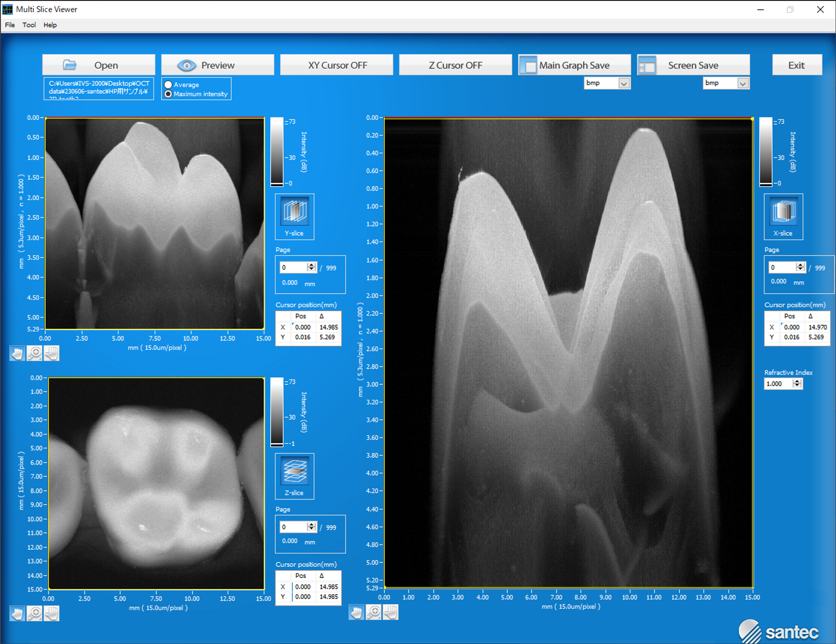Click the Y-slice page number field
The height and width of the screenshot is (644, 836).
coord(293,267)
